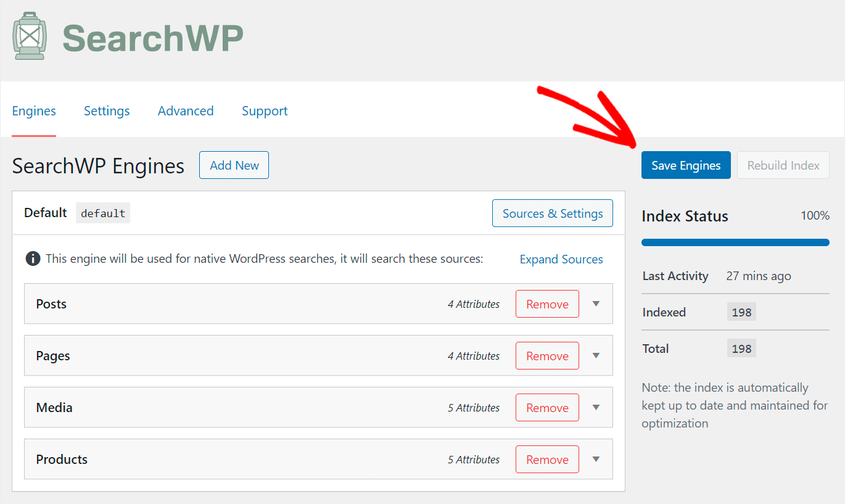Switch to the Settings tab
The width and height of the screenshot is (845, 504).
tap(107, 111)
